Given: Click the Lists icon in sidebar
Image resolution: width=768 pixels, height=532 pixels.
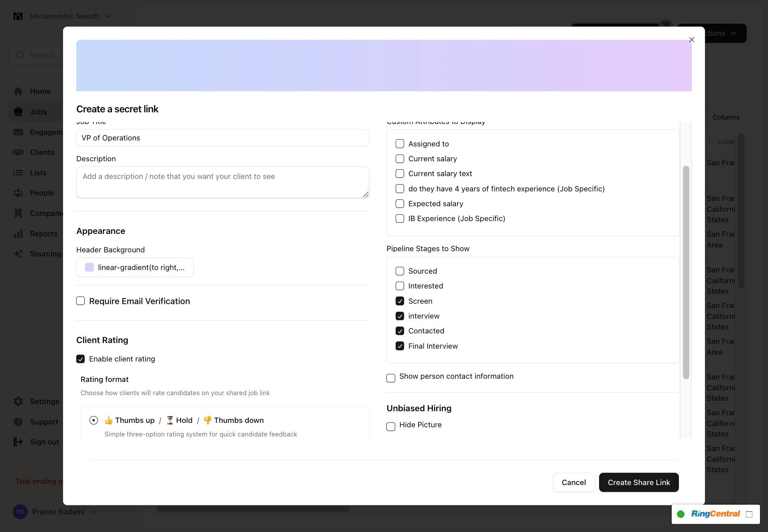Looking at the screenshot, I should pos(18,173).
